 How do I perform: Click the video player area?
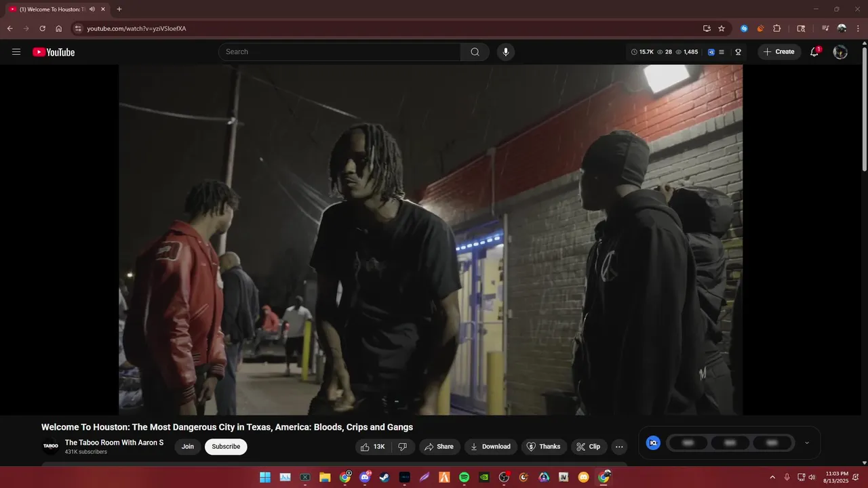pos(431,239)
